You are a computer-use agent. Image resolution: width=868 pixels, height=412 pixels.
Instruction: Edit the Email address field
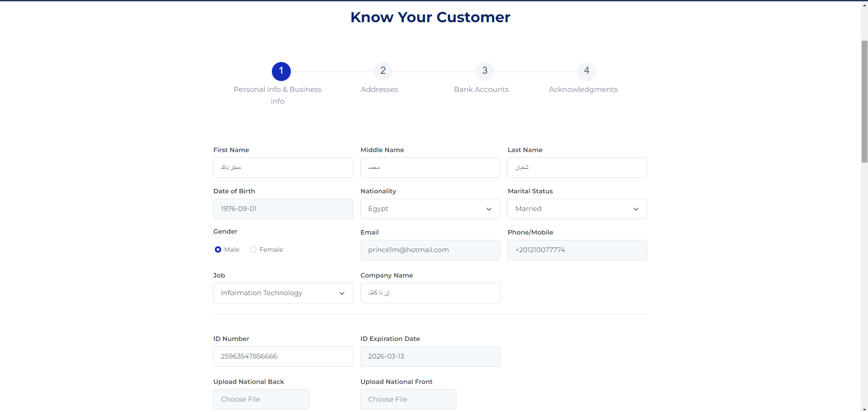click(x=430, y=250)
